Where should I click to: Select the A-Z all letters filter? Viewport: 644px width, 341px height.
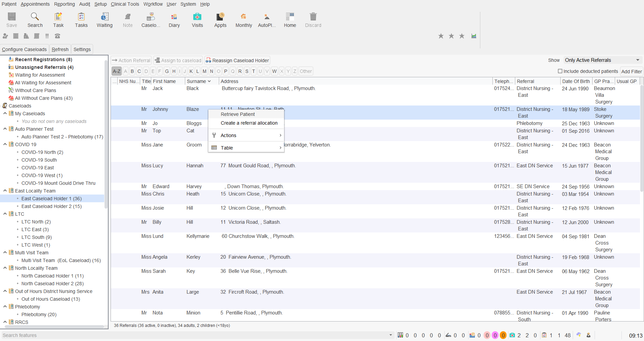(117, 71)
